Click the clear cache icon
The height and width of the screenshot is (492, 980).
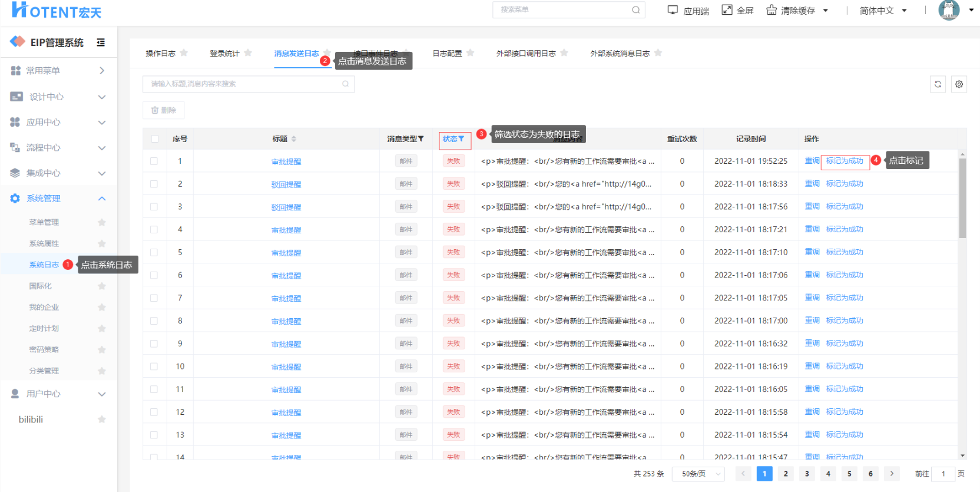point(772,10)
